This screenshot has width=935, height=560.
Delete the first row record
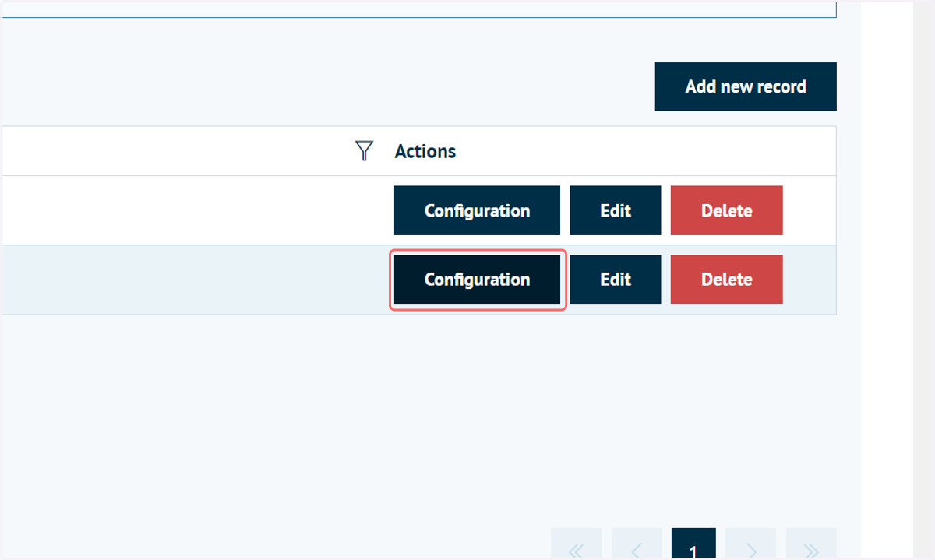[726, 210]
